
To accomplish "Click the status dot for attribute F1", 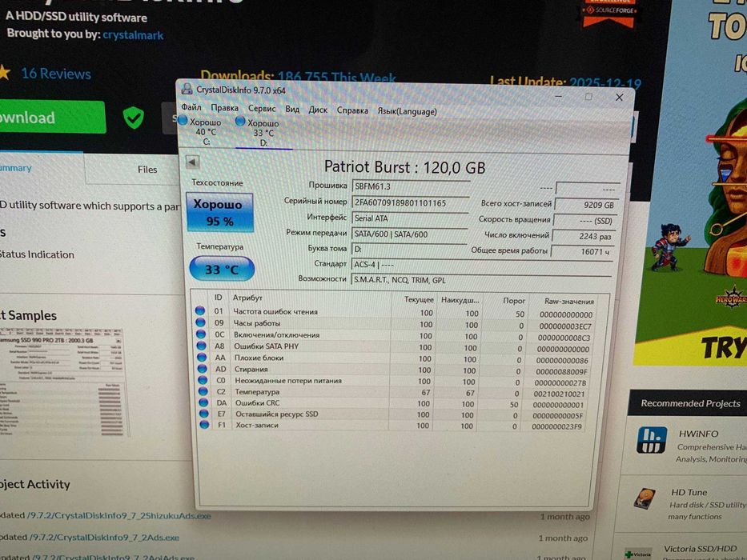I will point(205,424).
